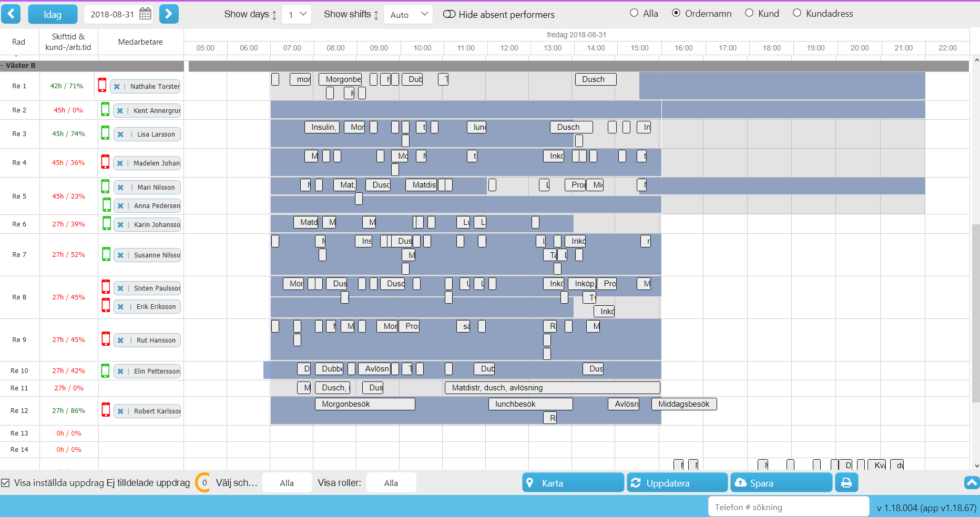Click the scrollbar down arrow
This screenshot has height=517, width=980.
pyautogui.click(x=976, y=466)
